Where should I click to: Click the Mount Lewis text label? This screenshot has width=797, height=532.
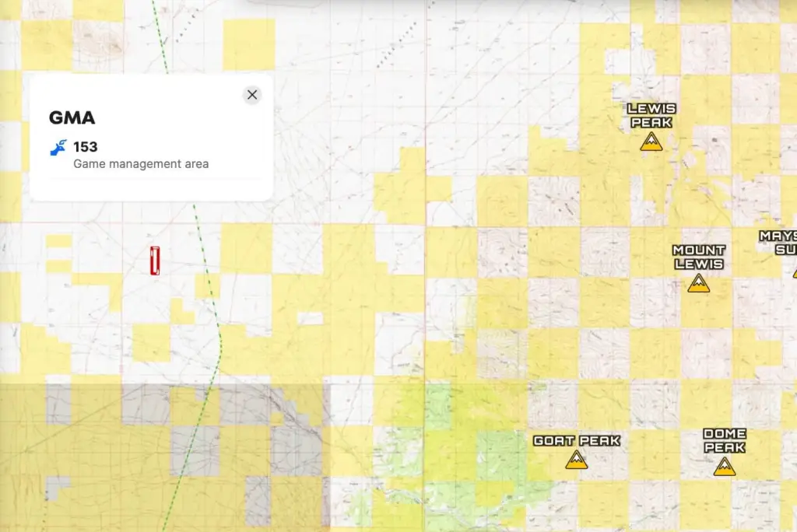698,257
